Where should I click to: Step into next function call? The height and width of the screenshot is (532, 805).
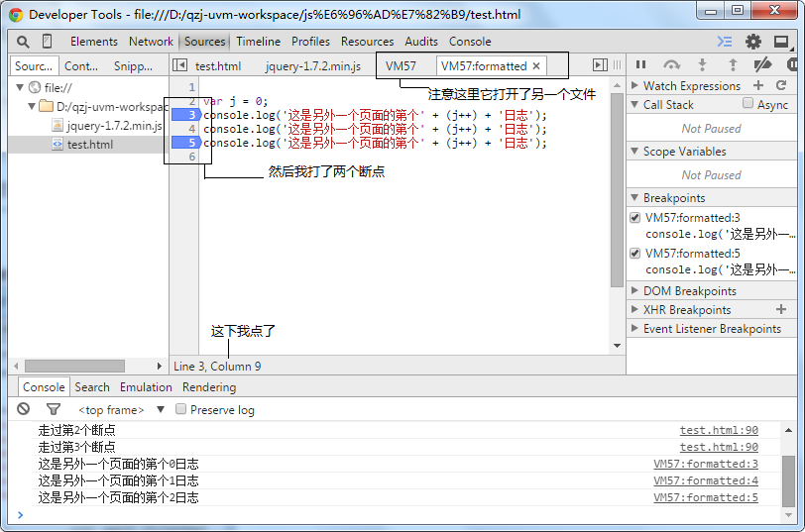coord(702,64)
